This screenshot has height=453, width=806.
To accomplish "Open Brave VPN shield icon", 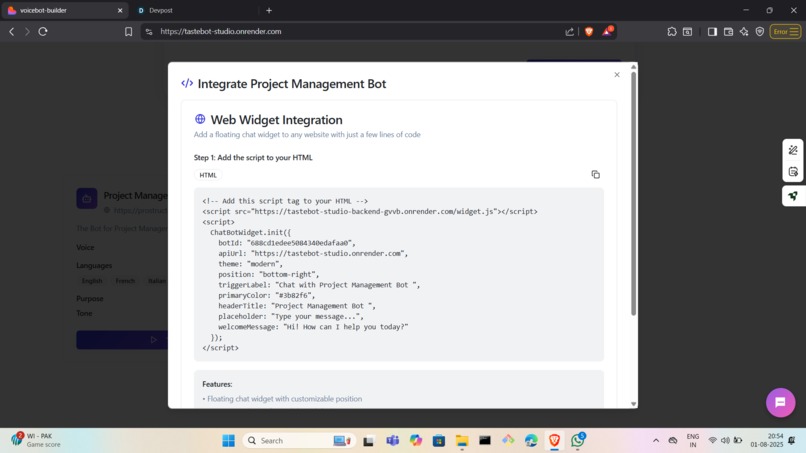I will (760, 31).
